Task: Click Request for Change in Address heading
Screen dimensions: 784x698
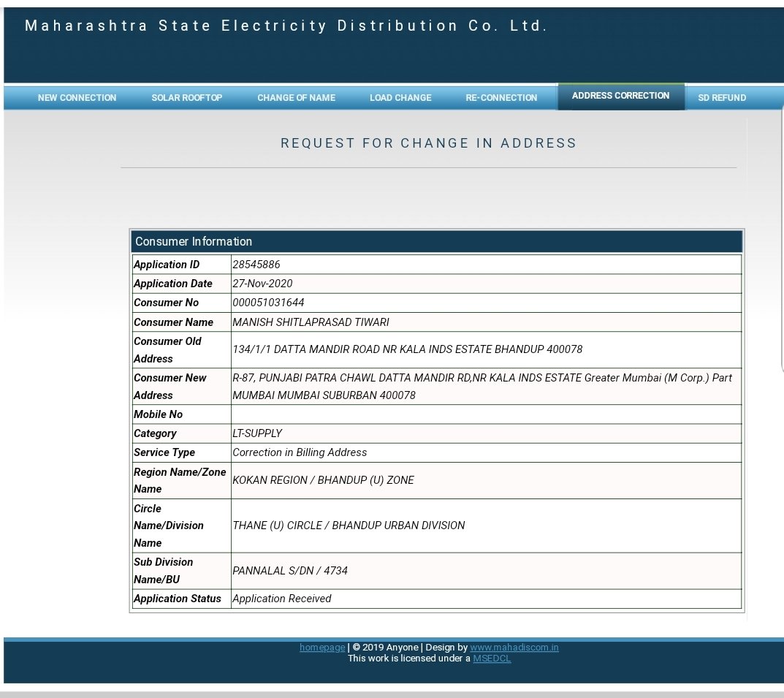Action: [x=428, y=143]
